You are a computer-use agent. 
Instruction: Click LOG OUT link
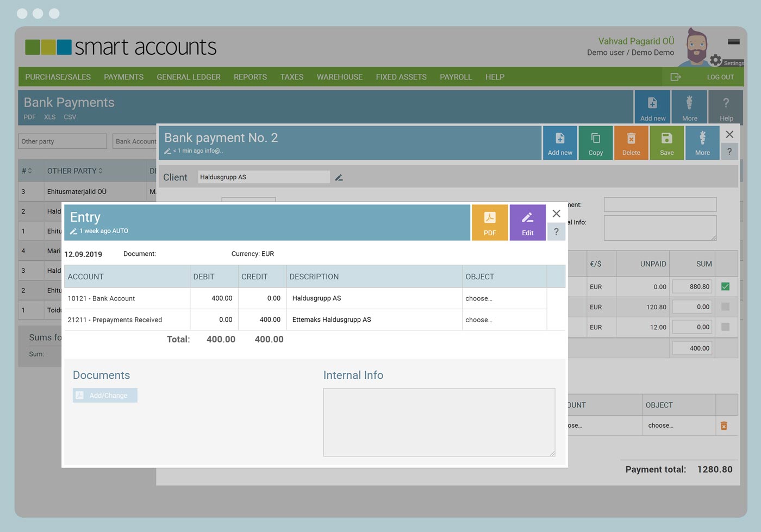pos(720,77)
